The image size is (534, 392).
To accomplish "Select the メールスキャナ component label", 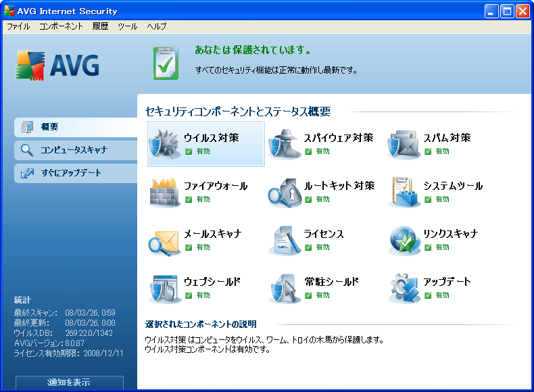I will point(213,234).
